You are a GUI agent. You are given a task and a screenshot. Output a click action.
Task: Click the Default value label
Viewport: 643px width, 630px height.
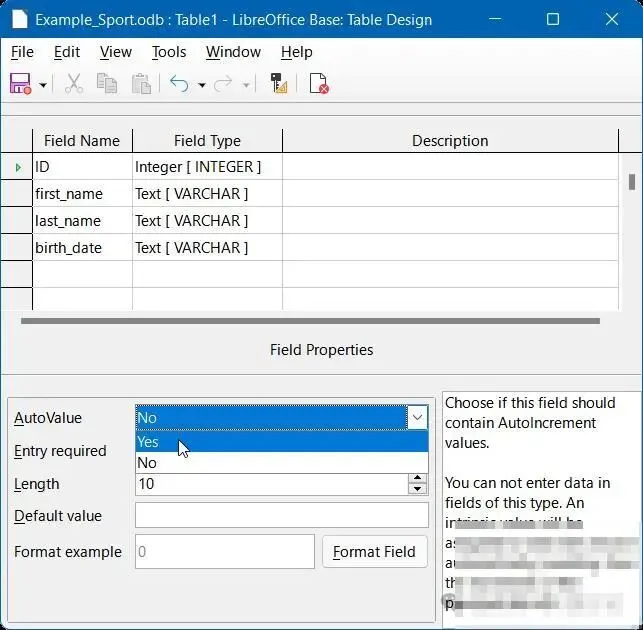click(58, 516)
